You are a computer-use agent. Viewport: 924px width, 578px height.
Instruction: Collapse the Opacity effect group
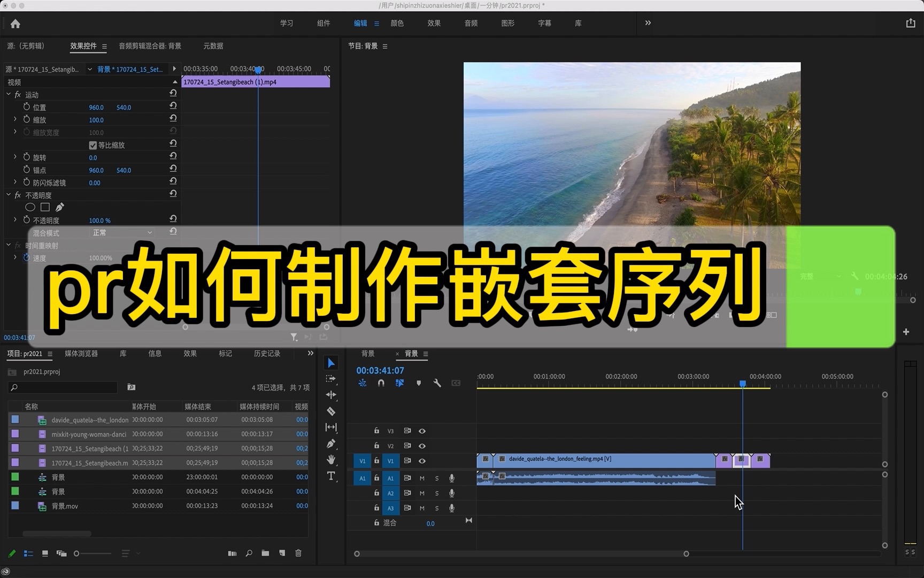point(9,195)
